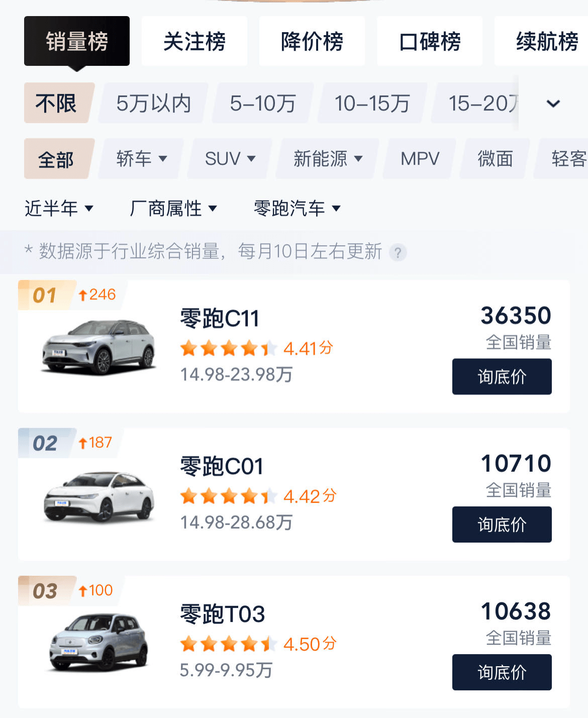Select the MPV vehicle type filter
Screen dimensions: 588x718
pyautogui.click(x=420, y=159)
